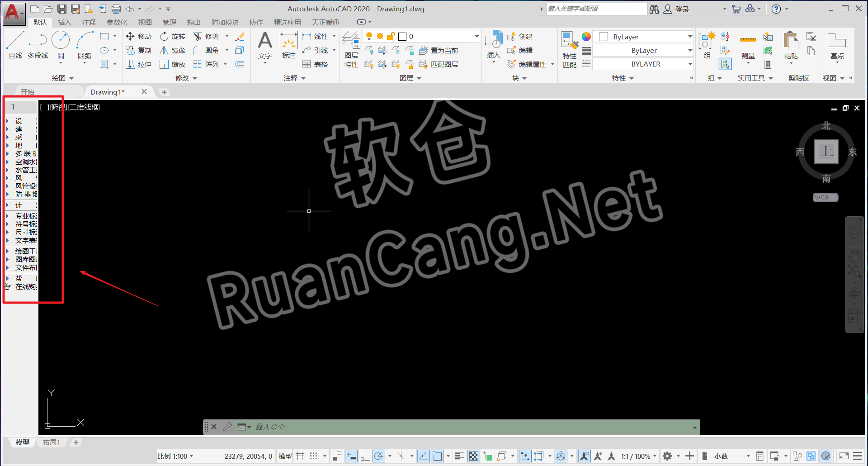Expand the 风管设 tree entry
868x466 pixels.
tap(8, 186)
